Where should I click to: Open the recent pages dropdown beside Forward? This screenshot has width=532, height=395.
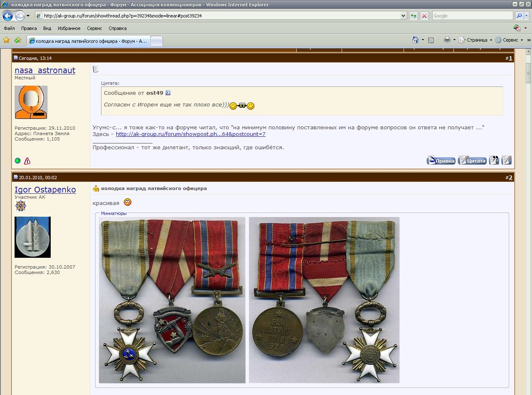click(28, 16)
